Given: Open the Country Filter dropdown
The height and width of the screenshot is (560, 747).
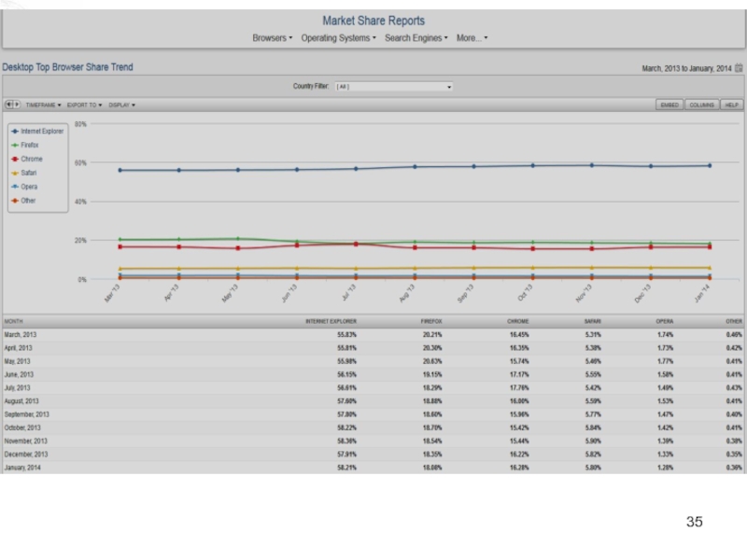Looking at the screenshot, I should 393,87.
